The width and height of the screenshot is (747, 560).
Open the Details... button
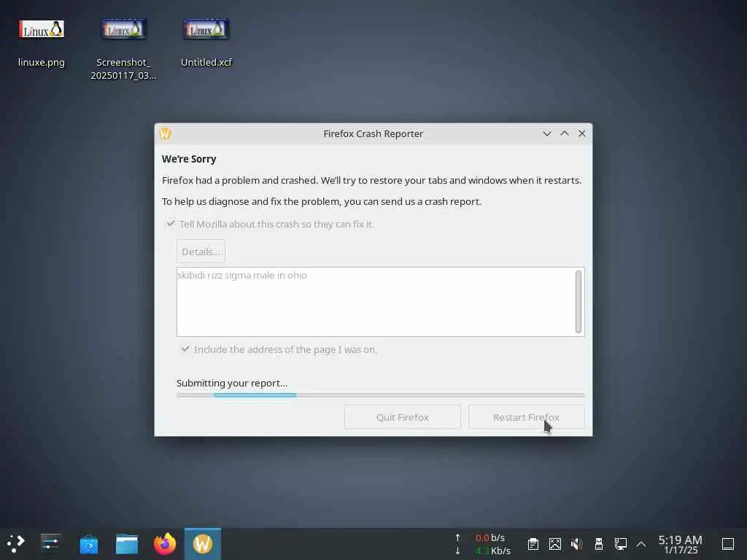(x=201, y=252)
